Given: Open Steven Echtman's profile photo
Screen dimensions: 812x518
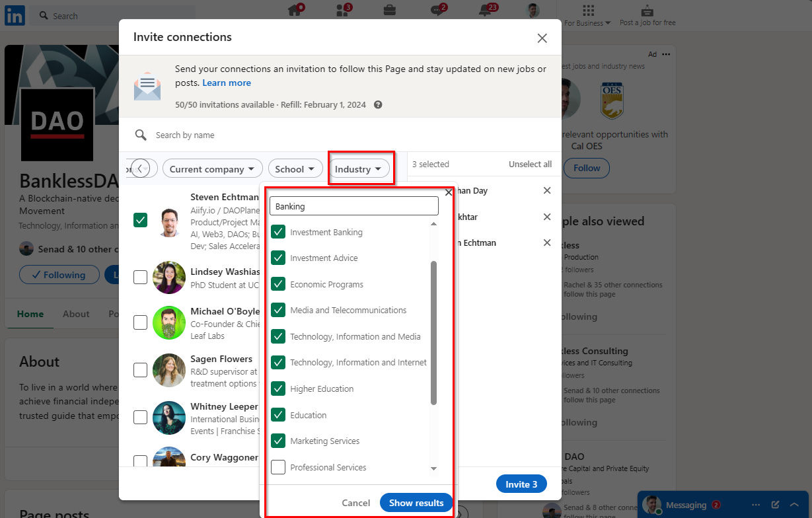Looking at the screenshot, I should (169, 222).
